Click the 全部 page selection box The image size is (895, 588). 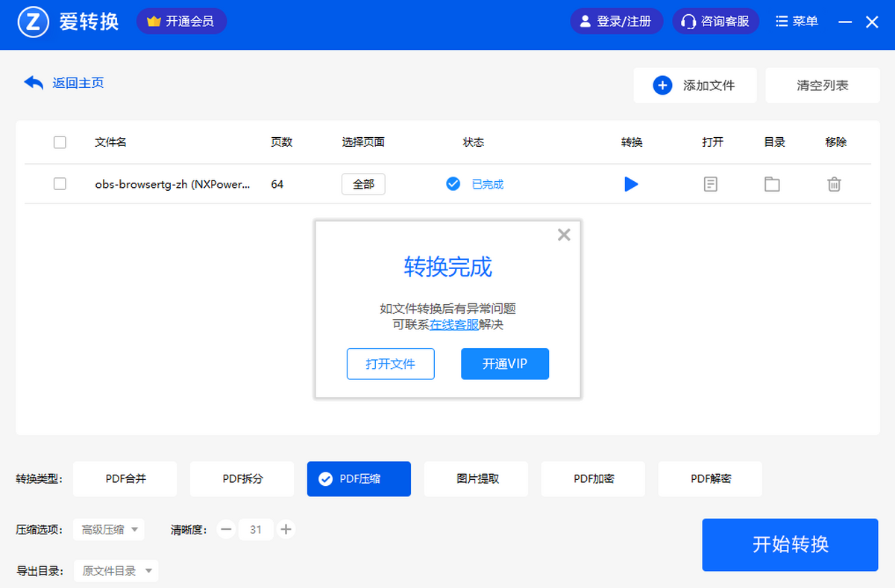click(x=363, y=184)
